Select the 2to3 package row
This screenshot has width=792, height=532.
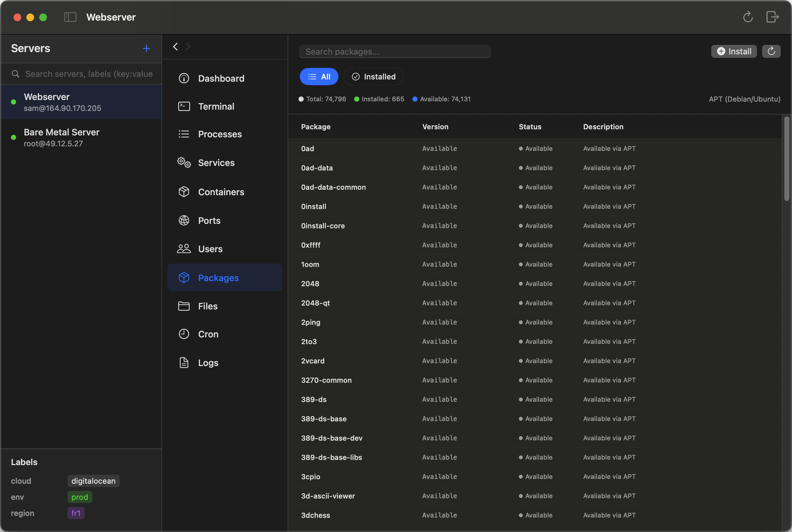coord(535,342)
